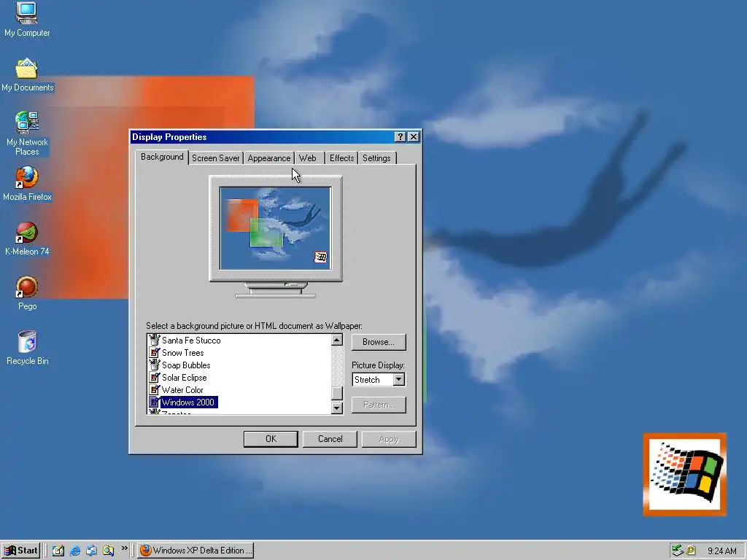Select Windows 2000 wallpaper entry

click(x=188, y=402)
